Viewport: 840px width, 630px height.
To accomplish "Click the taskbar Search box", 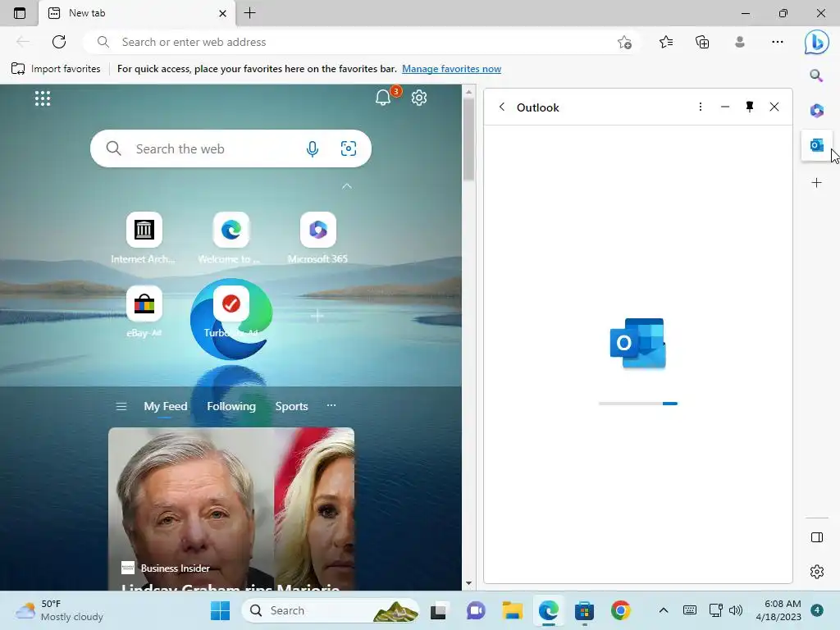I will 330,610.
